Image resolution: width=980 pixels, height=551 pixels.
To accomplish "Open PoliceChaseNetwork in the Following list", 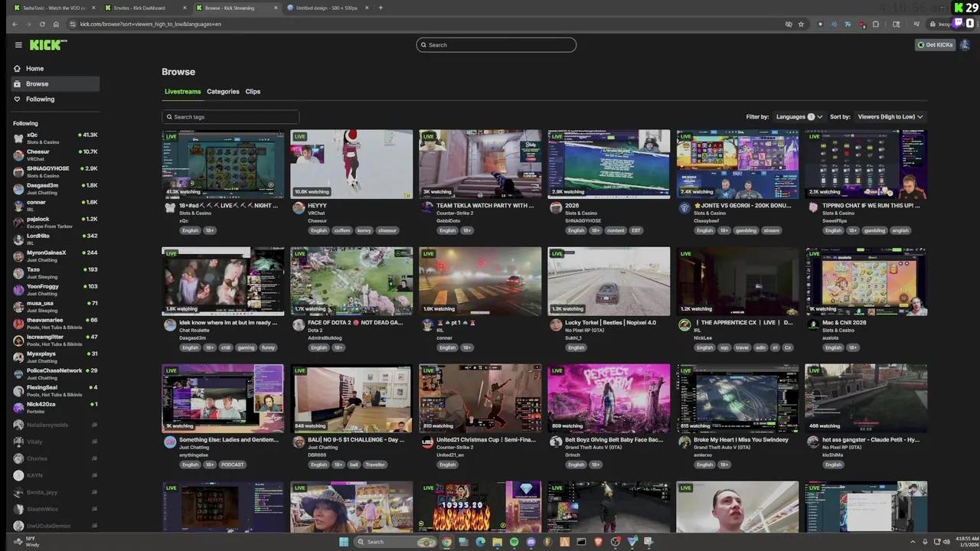I will (55, 373).
